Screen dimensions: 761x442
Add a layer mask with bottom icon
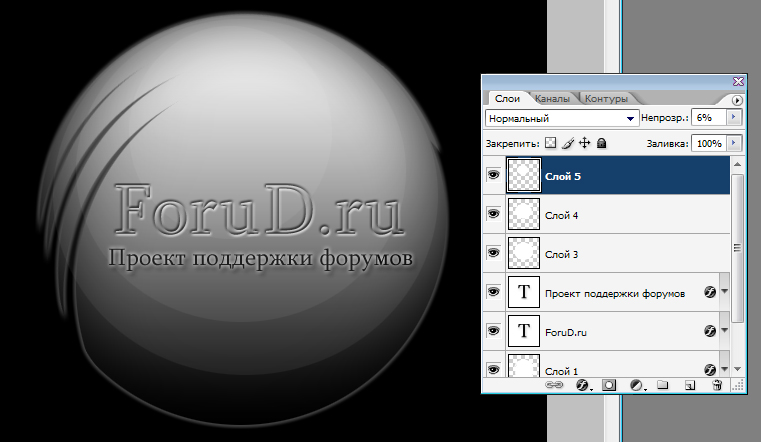(x=609, y=385)
